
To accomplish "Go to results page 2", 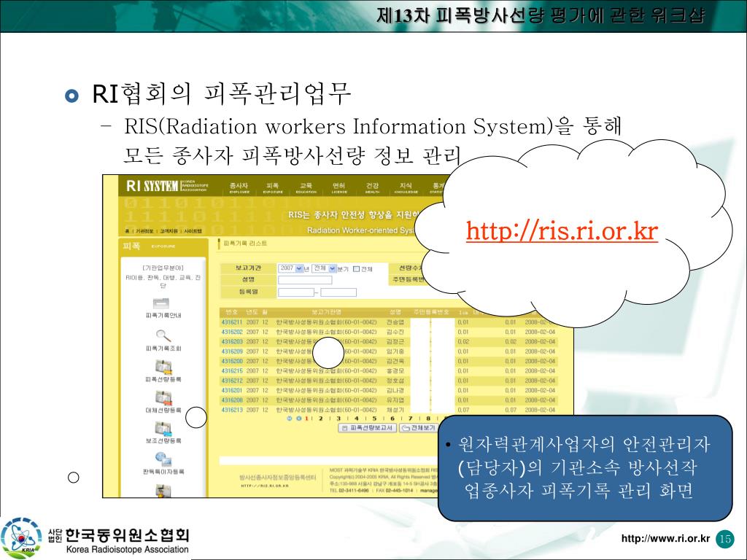I will pyautogui.click(x=321, y=419).
